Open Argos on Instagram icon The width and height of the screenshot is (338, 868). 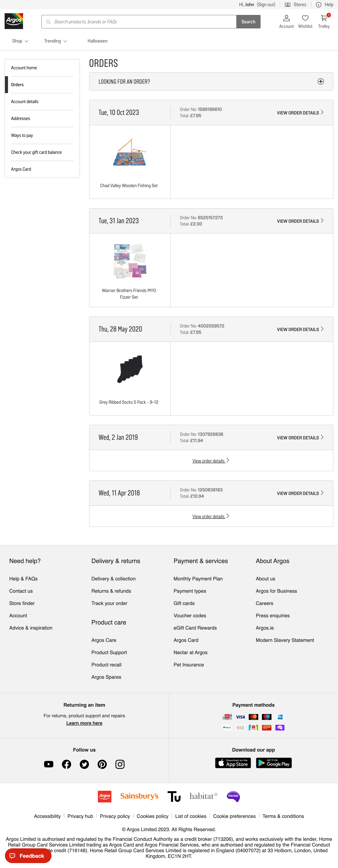click(x=120, y=764)
